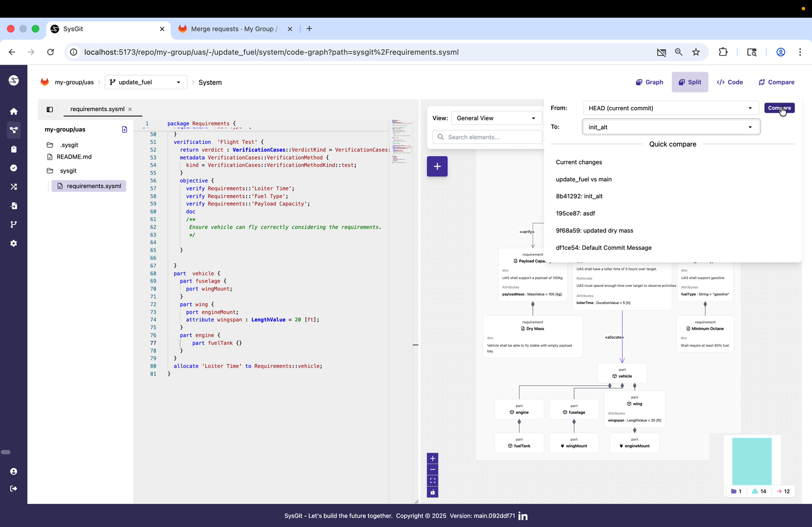
Task: Open the General View dropdown
Action: (496, 118)
